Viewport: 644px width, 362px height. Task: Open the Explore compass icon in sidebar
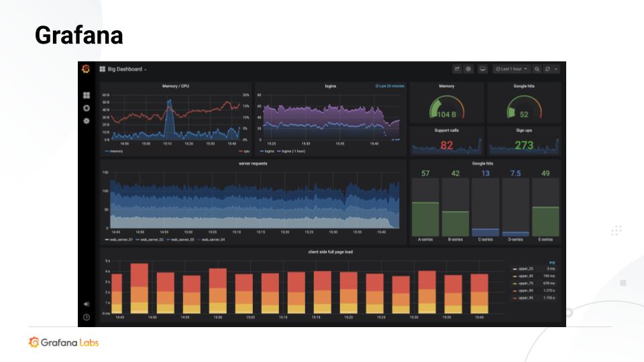click(x=86, y=108)
